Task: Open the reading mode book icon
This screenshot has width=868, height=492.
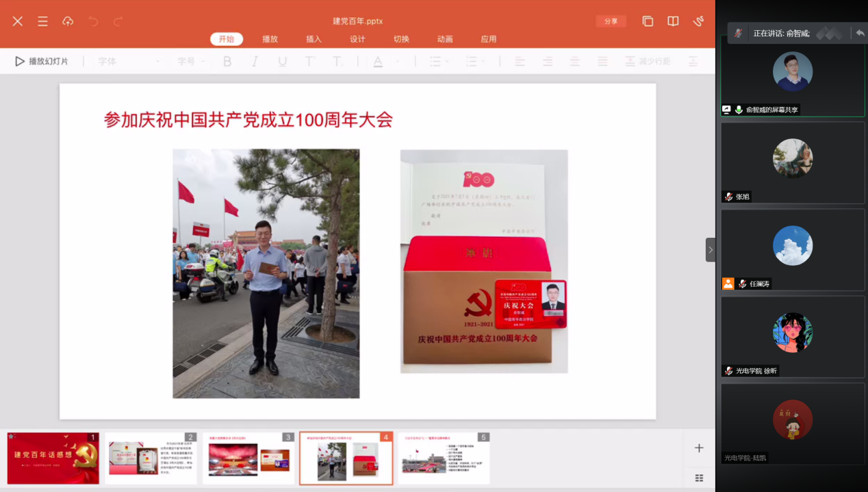Action: pos(673,21)
